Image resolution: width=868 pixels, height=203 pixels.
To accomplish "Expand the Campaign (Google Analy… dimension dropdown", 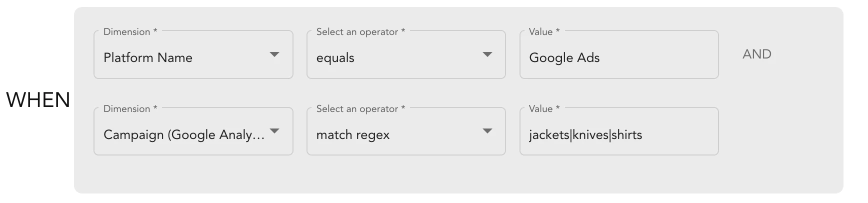I will [x=184, y=134].
